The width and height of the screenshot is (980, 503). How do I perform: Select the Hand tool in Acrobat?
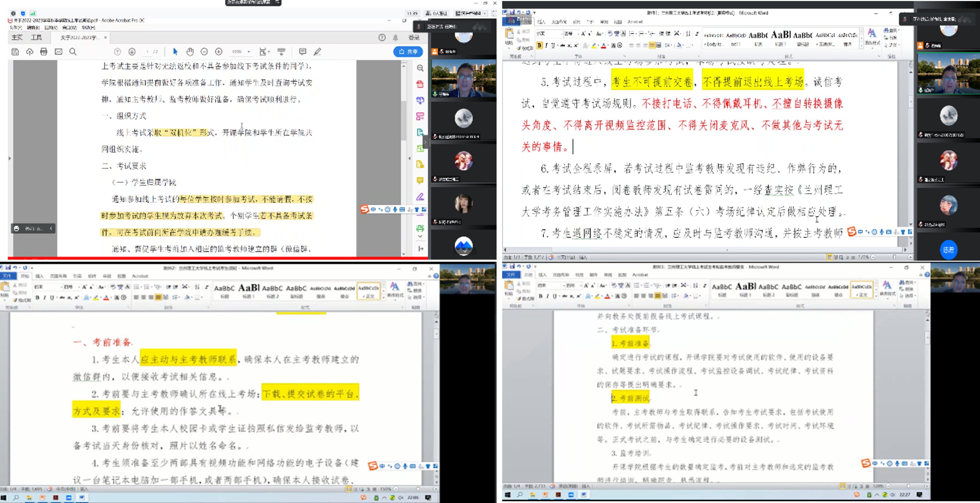click(190, 52)
